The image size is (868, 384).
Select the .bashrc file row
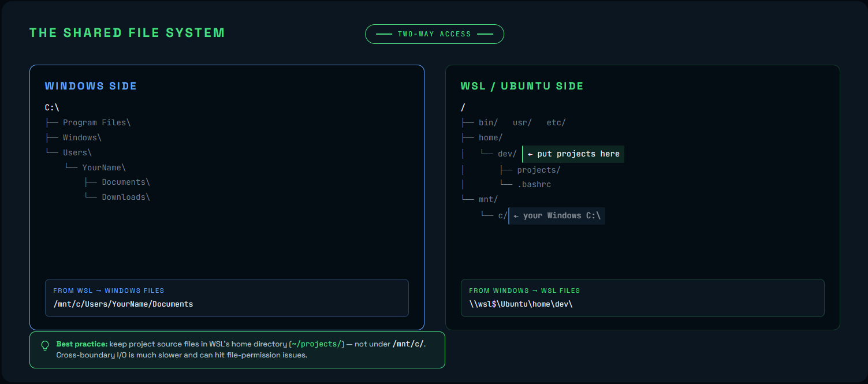(x=526, y=184)
